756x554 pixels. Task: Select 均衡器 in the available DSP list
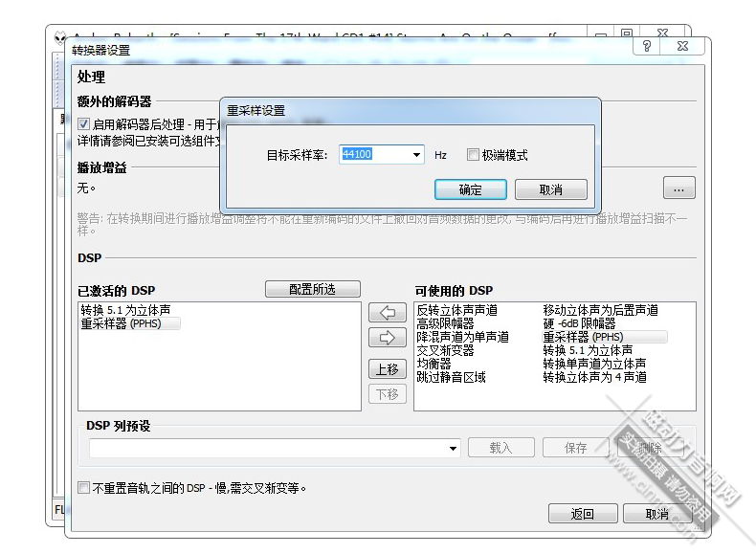434,364
